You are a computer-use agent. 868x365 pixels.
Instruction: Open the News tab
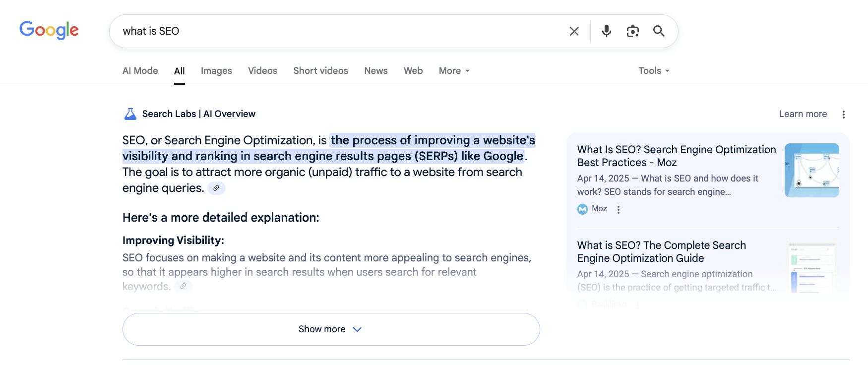(376, 71)
